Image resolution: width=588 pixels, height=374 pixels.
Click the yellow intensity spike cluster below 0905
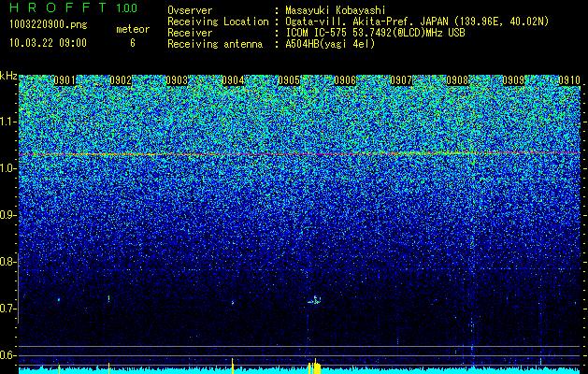[314, 367]
